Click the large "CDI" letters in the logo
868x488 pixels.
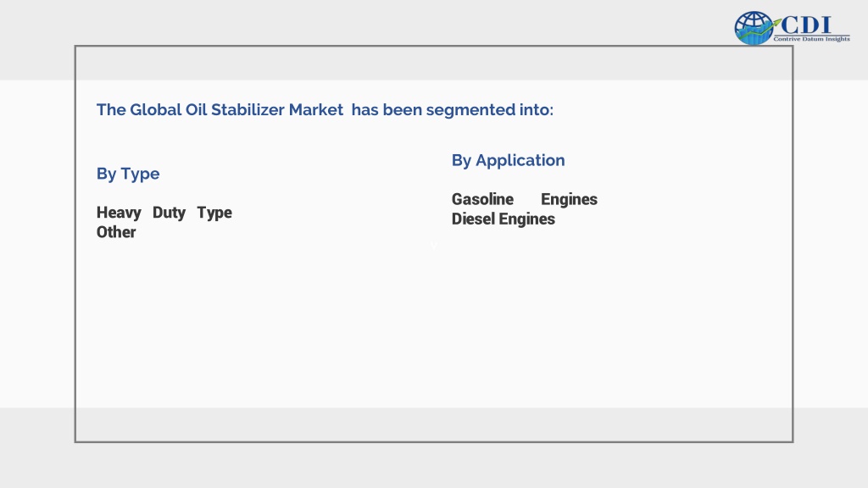coord(806,25)
